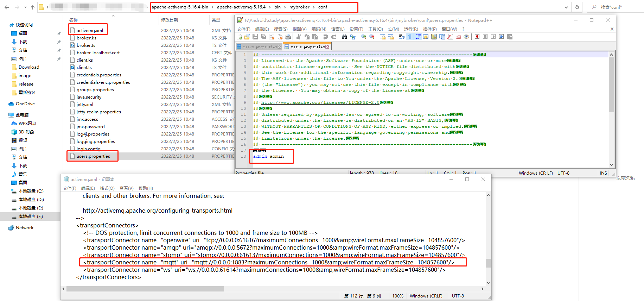Image resolution: width=644 pixels, height=301 pixels.
Task: Switch to the inactive users.properties tab
Action: point(260,47)
